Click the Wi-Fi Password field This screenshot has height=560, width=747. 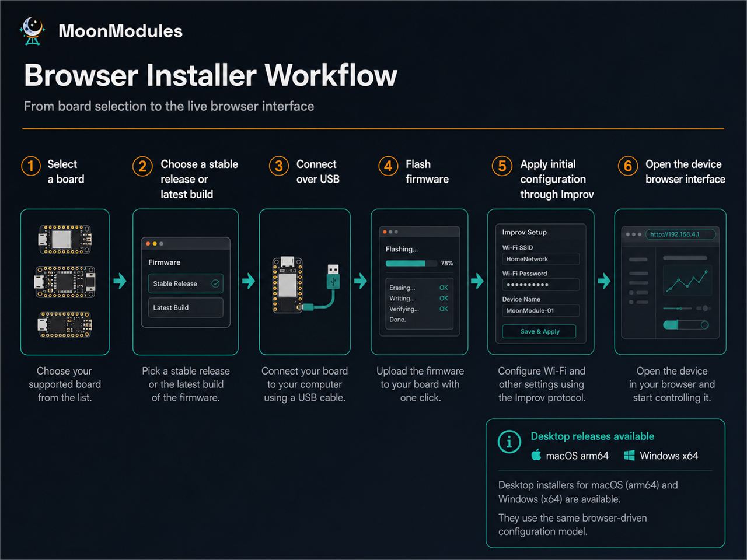[x=540, y=285]
